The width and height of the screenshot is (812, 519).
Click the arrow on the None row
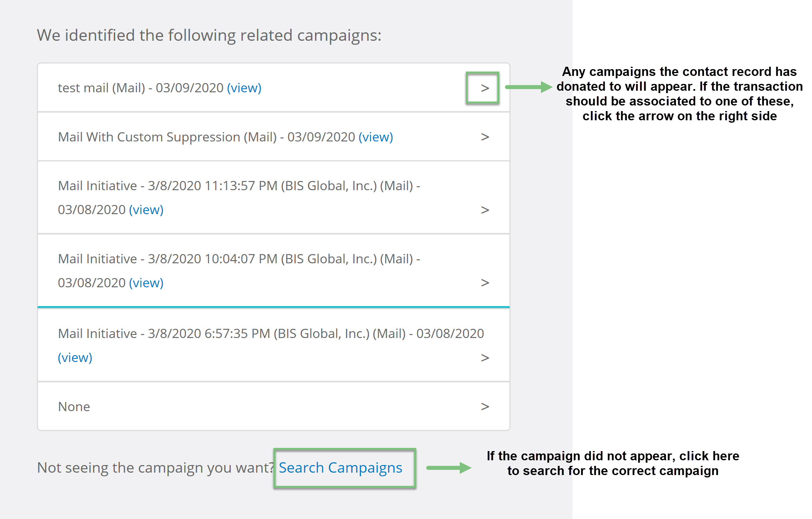485,407
